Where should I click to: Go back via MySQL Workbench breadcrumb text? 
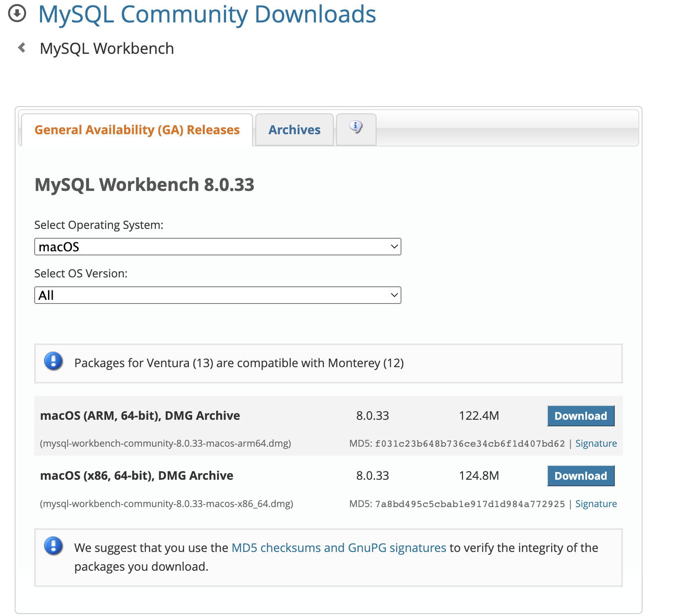(107, 48)
